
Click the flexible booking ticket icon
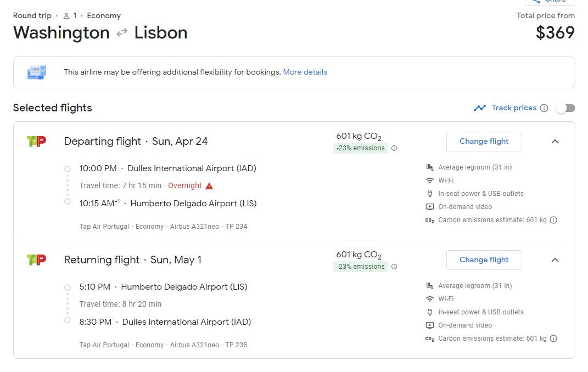point(37,72)
